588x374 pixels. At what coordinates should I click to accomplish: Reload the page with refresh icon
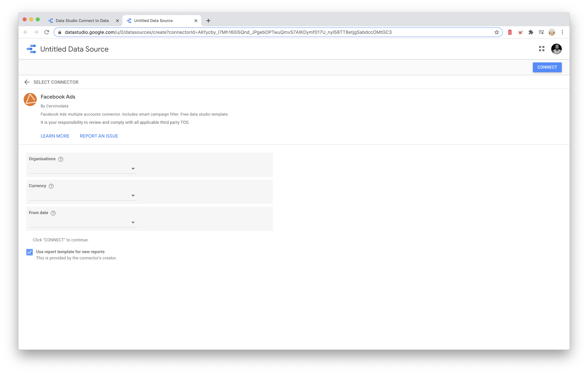[47, 32]
